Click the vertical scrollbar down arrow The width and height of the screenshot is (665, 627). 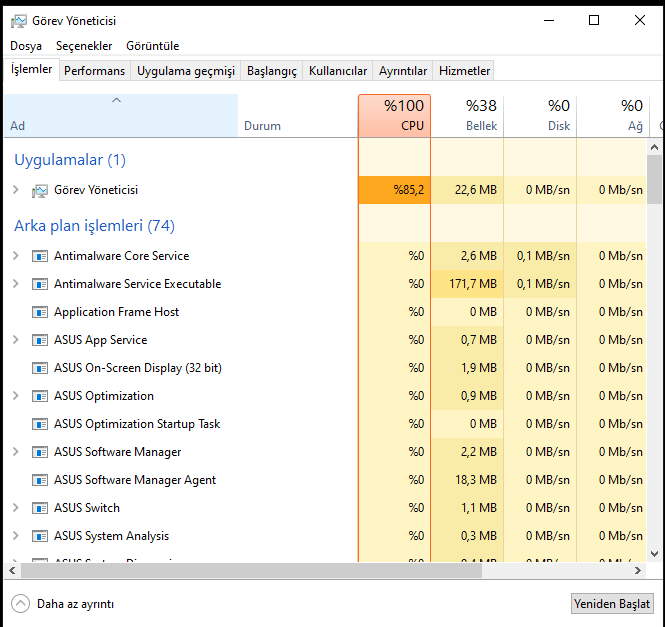tap(654, 554)
